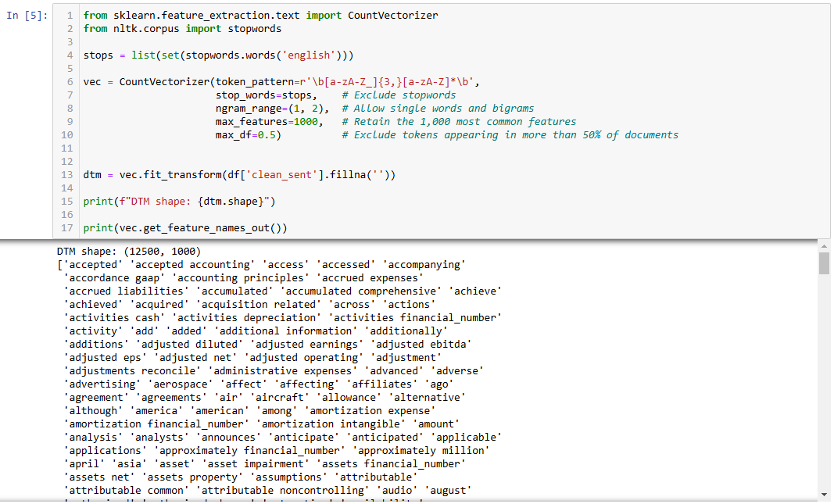Click the 'max_features=1000,' argument

click(x=270, y=122)
